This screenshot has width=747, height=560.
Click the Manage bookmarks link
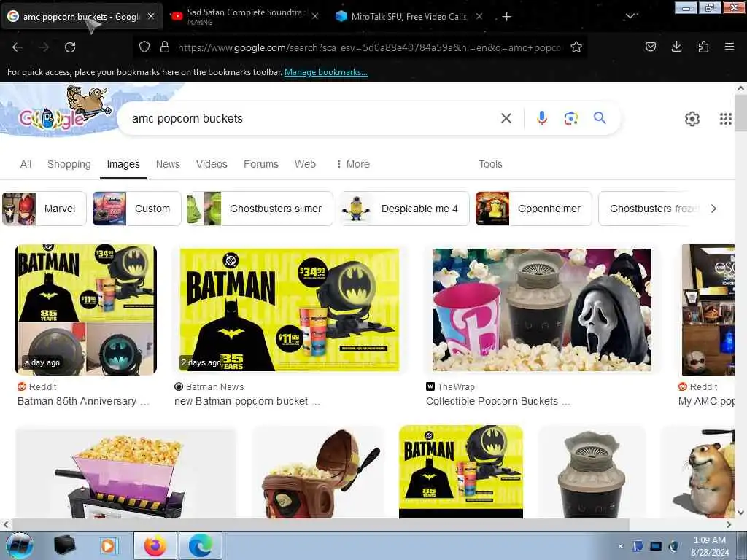[326, 72]
